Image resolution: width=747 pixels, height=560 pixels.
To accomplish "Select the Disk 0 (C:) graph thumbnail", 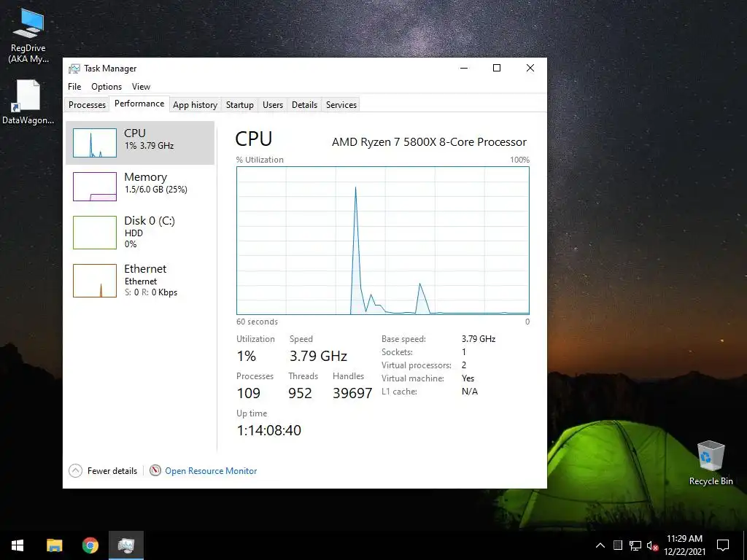I will coord(95,233).
